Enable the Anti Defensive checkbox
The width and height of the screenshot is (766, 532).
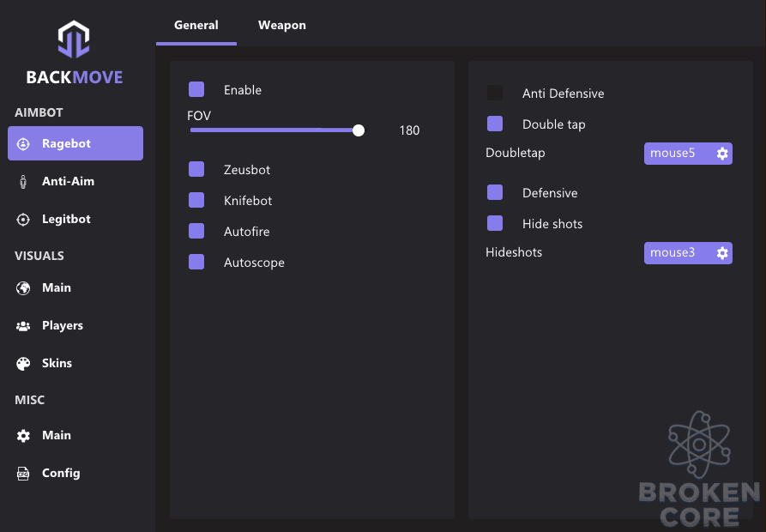point(495,93)
